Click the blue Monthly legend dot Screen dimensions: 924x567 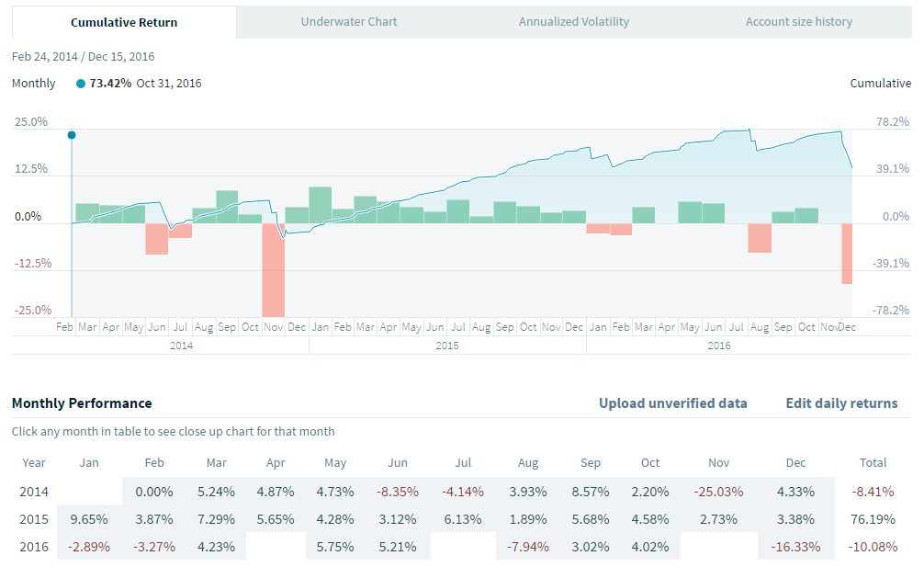(x=81, y=84)
